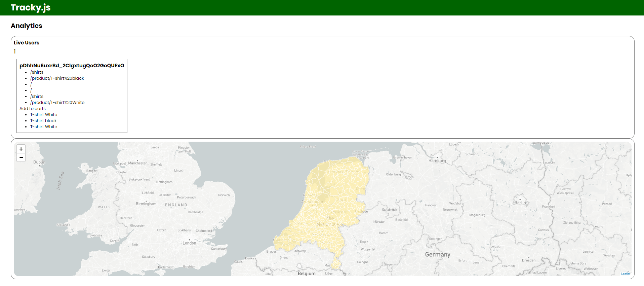The image size is (644, 286).
Task: Click the Irish Sea label on map
Action: [x=60, y=181]
